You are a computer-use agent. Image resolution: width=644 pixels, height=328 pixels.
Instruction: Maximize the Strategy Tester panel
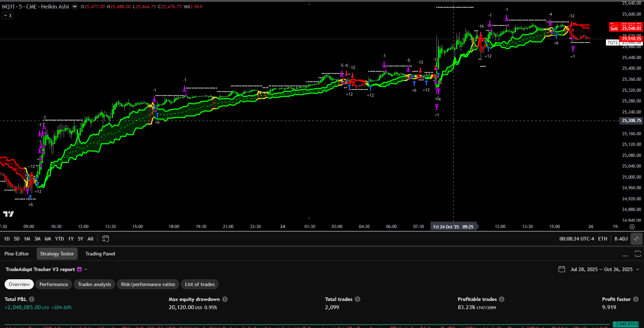(x=638, y=254)
